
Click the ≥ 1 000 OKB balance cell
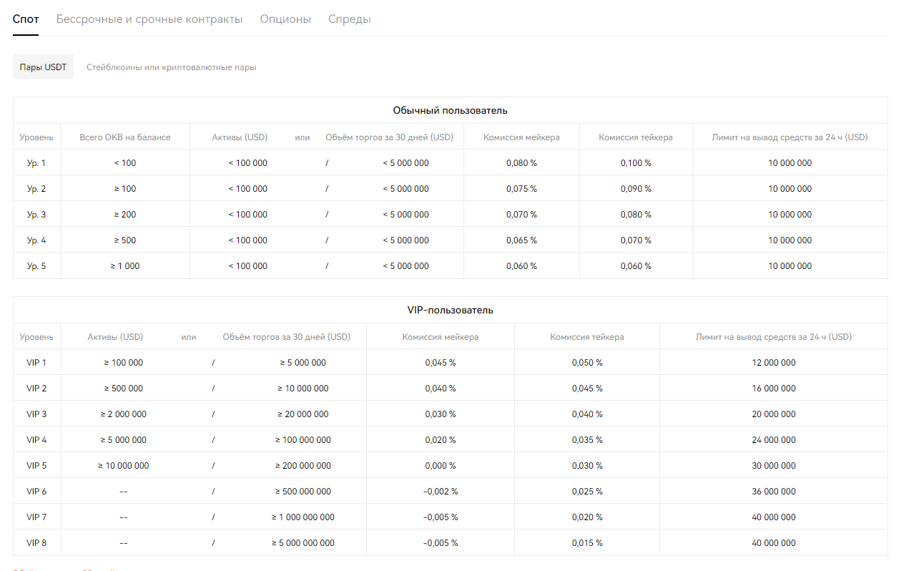pos(125,266)
